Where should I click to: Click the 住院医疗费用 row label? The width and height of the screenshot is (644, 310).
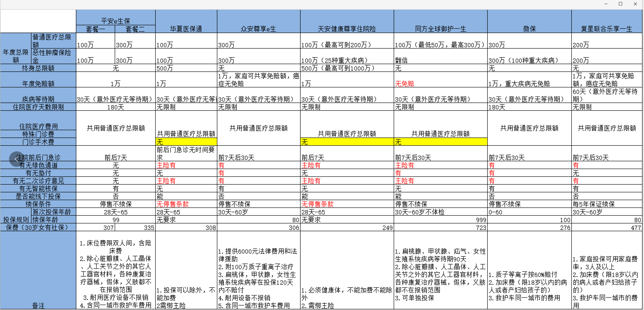click(x=38, y=120)
